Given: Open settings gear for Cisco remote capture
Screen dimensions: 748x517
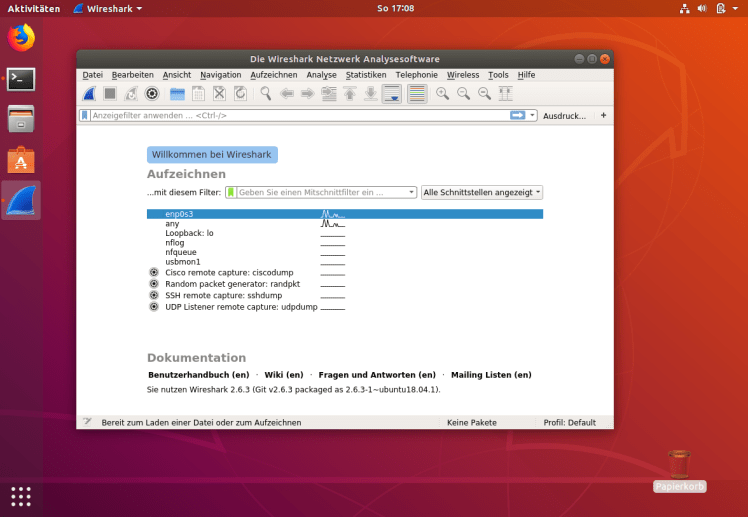Looking at the screenshot, I should (x=154, y=272).
